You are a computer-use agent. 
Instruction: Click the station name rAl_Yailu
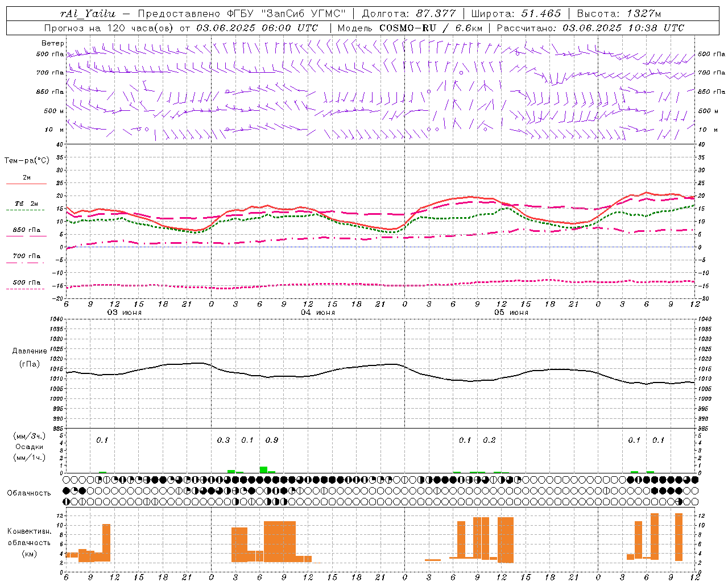[x=88, y=14]
